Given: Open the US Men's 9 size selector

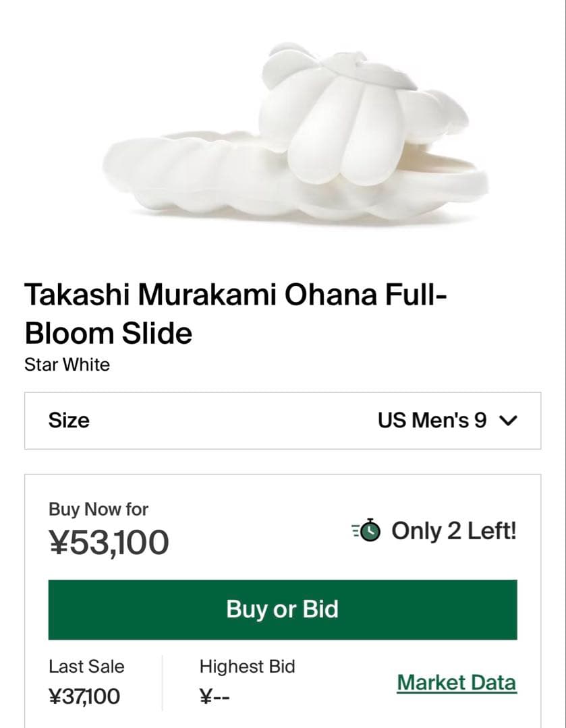Looking at the screenshot, I should 432,421.
